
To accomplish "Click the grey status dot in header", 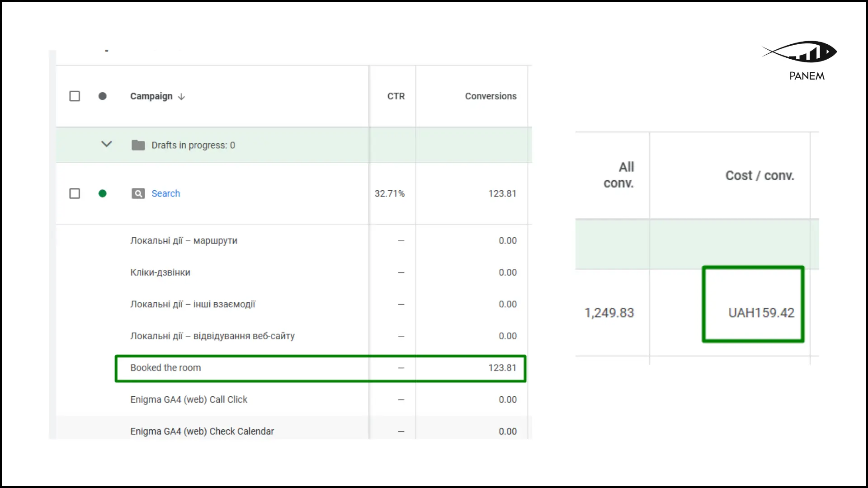I will tap(103, 96).
